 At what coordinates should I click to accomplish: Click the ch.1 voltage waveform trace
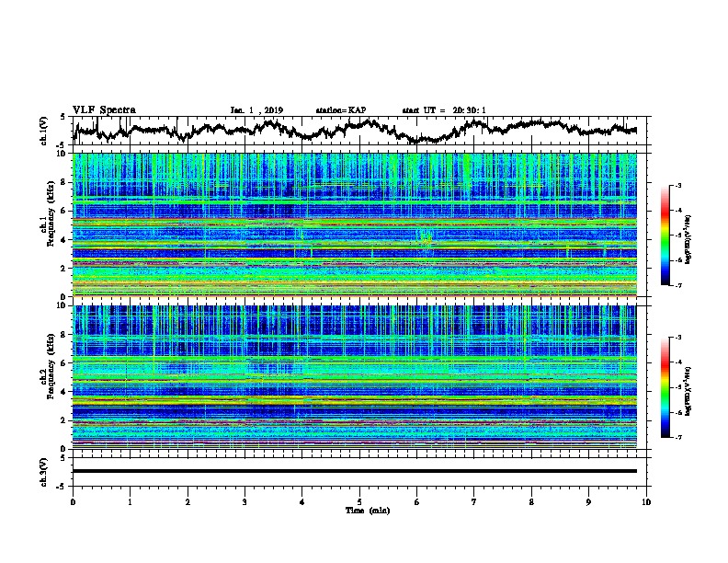355,130
